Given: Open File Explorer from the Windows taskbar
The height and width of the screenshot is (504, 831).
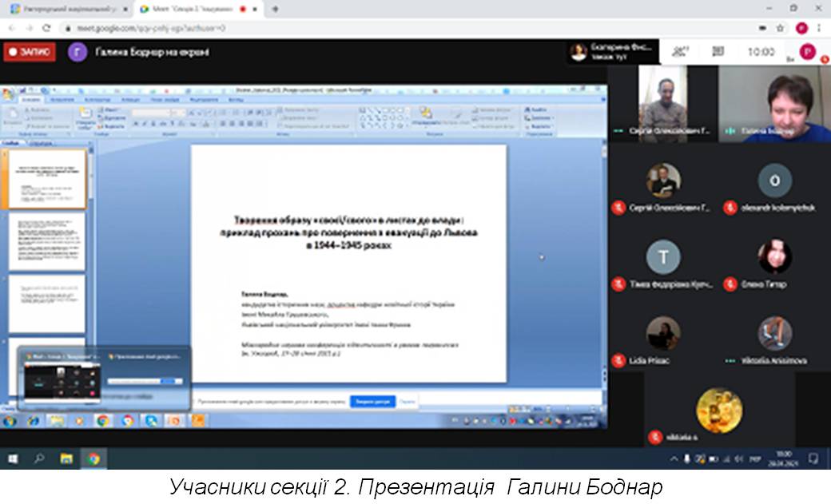Looking at the screenshot, I should click(x=66, y=459).
